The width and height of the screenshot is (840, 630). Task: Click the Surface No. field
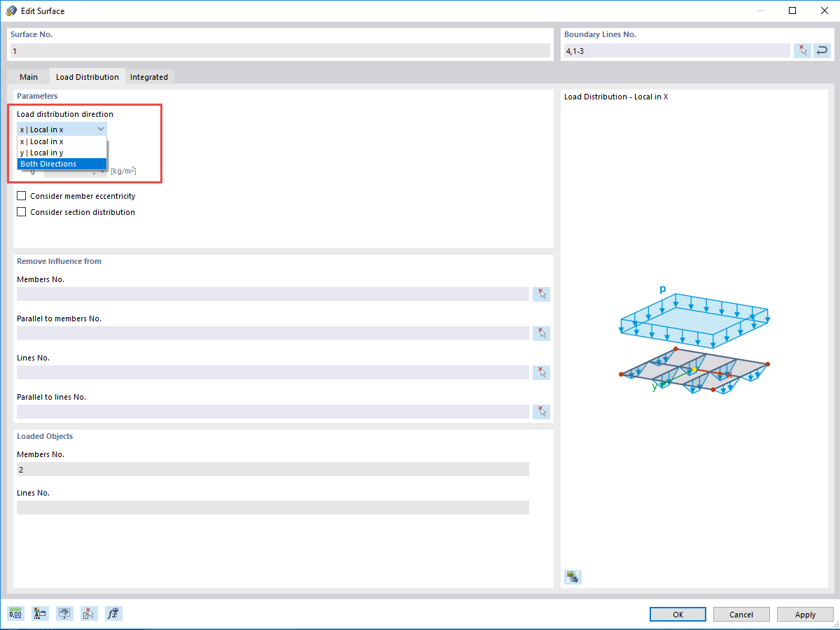pos(280,50)
